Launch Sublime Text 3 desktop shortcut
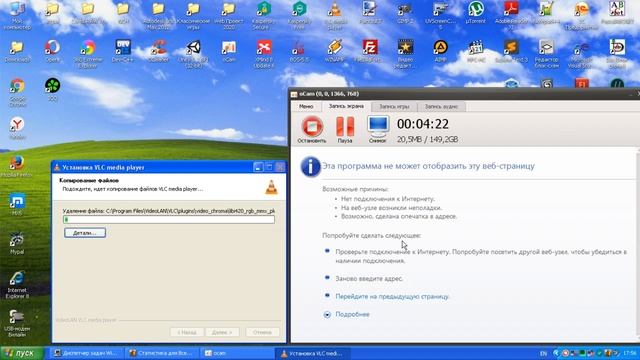 pos(511,51)
